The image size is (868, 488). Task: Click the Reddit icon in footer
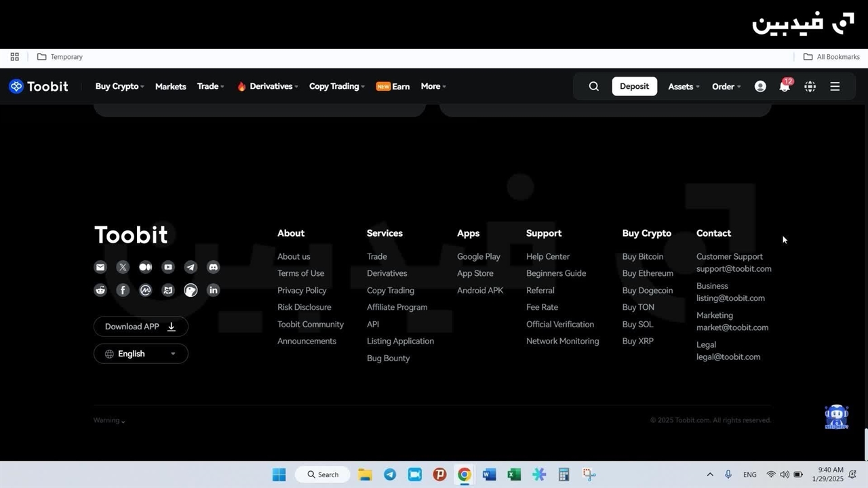coord(100,290)
